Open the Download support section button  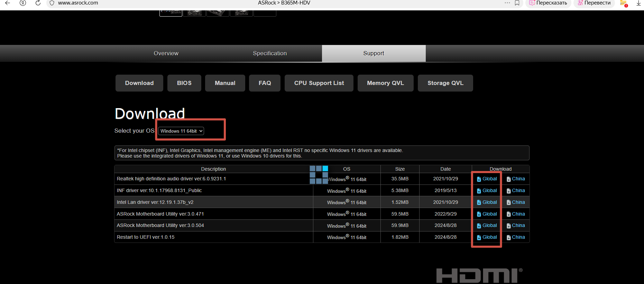[x=139, y=83]
